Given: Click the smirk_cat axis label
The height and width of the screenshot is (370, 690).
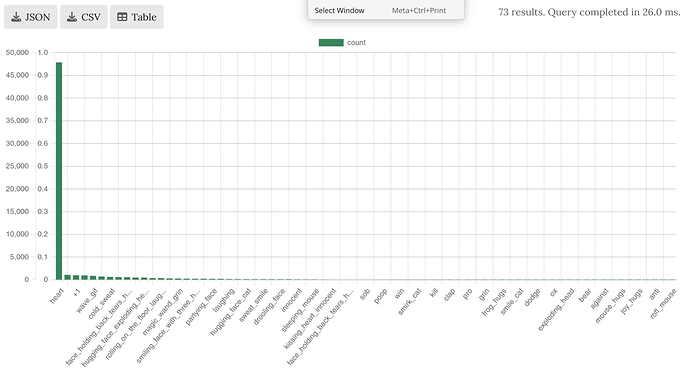Looking at the screenshot, I should click(410, 302).
